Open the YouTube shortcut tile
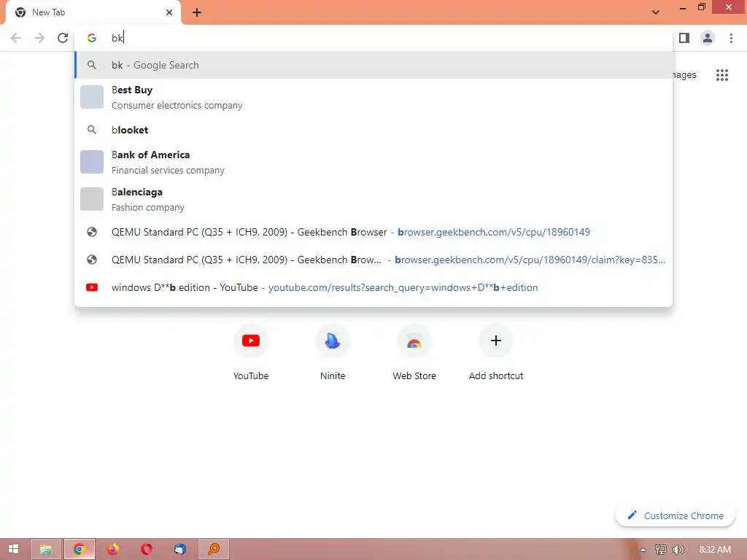 pos(251,352)
